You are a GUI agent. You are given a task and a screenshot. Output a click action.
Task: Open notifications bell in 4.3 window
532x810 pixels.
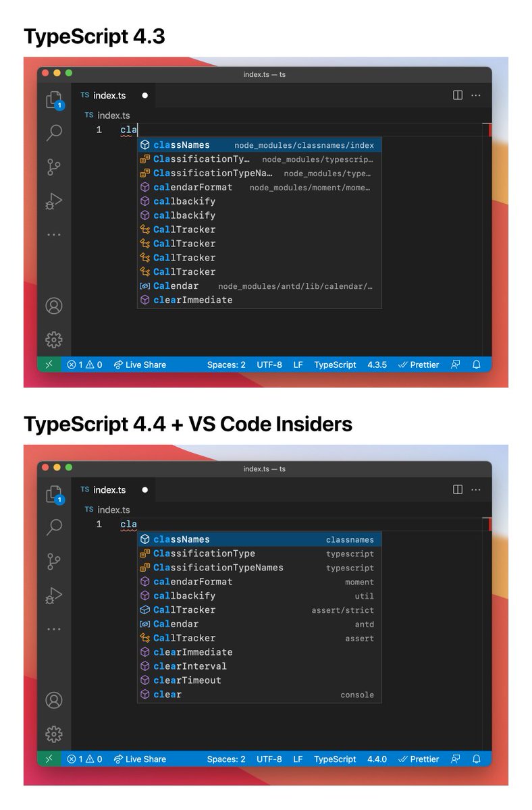pyautogui.click(x=477, y=364)
